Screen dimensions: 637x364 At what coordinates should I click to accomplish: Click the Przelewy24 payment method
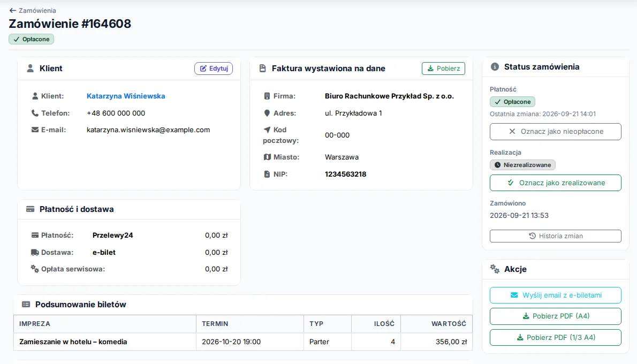point(112,235)
